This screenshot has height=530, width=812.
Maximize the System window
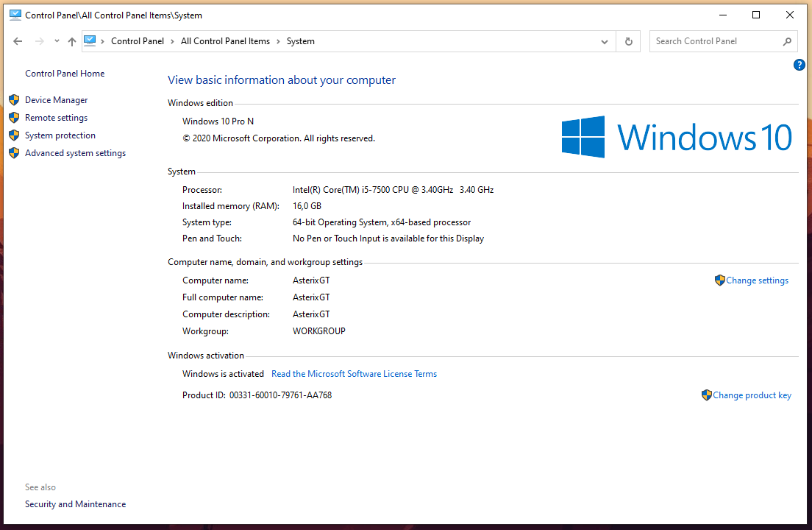click(756, 15)
